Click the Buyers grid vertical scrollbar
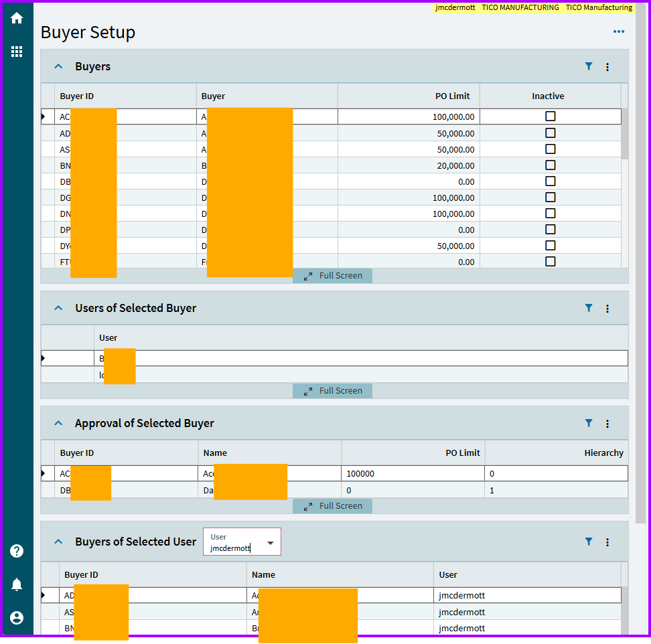651x644 pixels. point(625,134)
